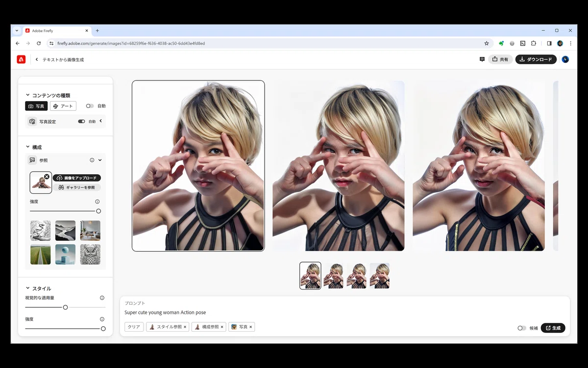Select the アート content type
The width and height of the screenshot is (588, 368).
(63, 106)
